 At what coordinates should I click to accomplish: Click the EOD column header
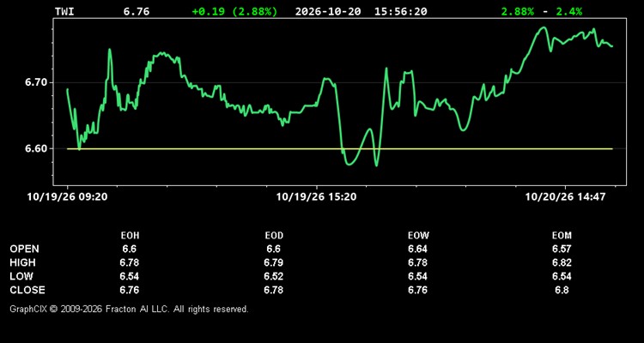[x=274, y=236]
